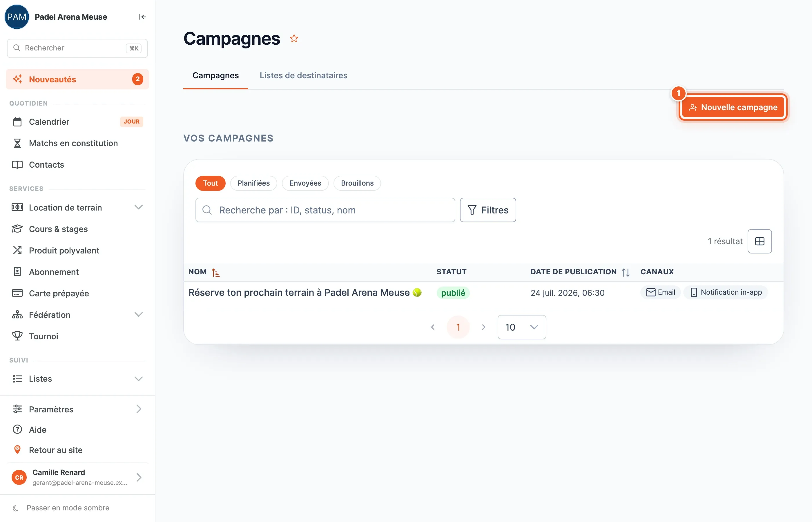Focus the Rechercher sidebar search box
Viewport: 812px width, 522px height.
pyautogui.click(x=77, y=48)
